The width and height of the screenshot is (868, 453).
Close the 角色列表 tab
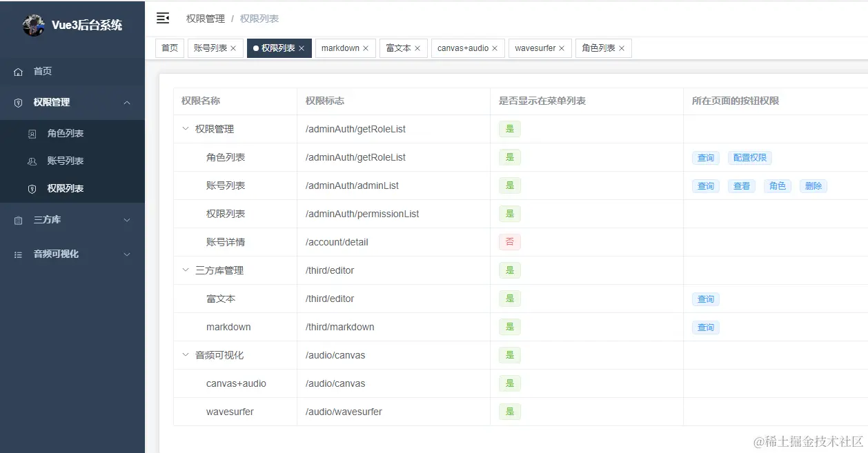click(x=622, y=48)
